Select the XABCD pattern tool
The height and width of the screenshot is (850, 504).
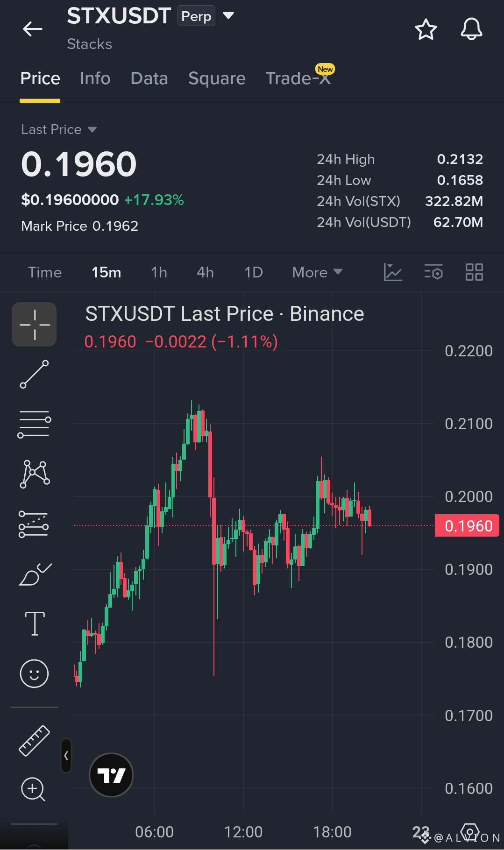pos(35,474)
